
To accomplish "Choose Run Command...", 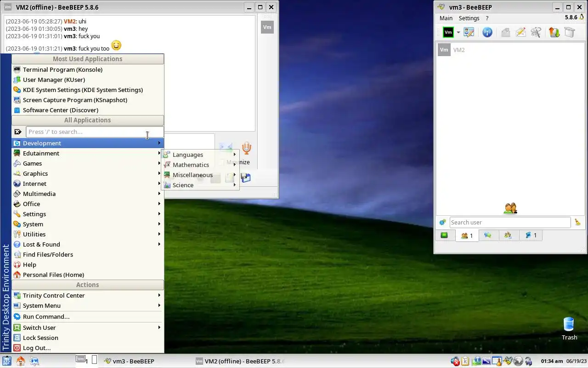I will tap(88, 316).
